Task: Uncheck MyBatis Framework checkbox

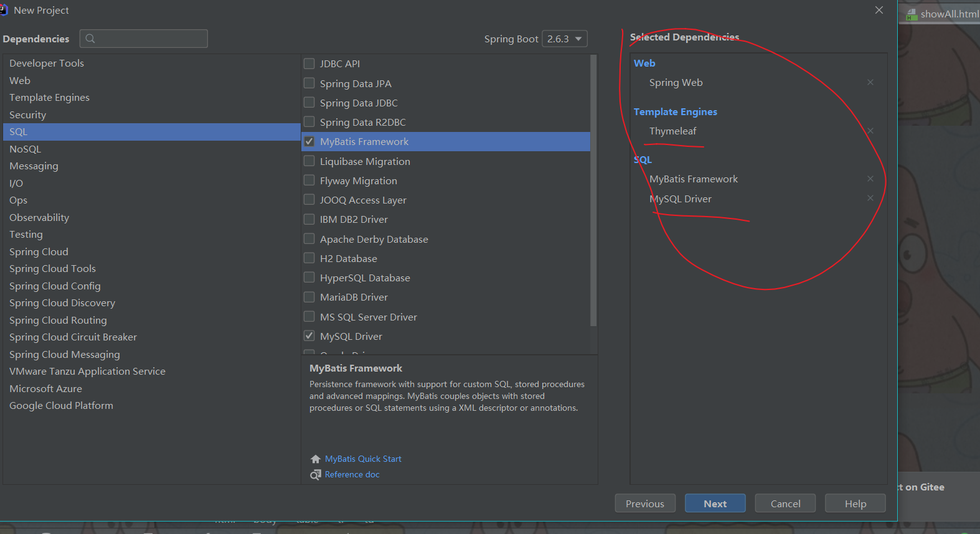Action: [x=309, y=141]
